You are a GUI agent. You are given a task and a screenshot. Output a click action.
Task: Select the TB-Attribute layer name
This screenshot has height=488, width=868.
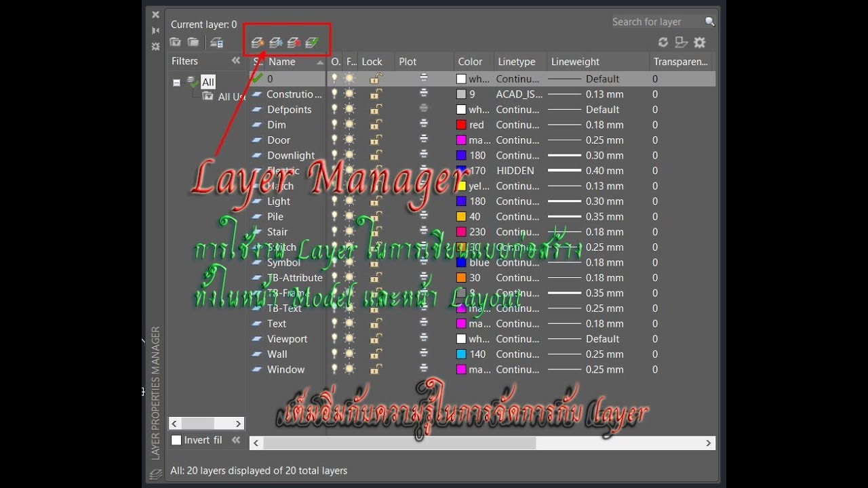pyautogui.click(x=294, y=278)
